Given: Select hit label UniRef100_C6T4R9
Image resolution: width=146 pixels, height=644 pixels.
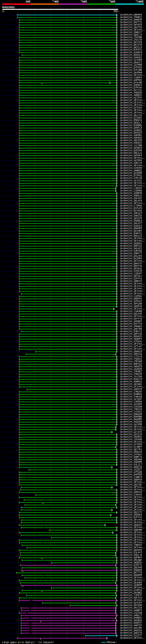Looking at the screenshot, I should [x=131, y=60].
